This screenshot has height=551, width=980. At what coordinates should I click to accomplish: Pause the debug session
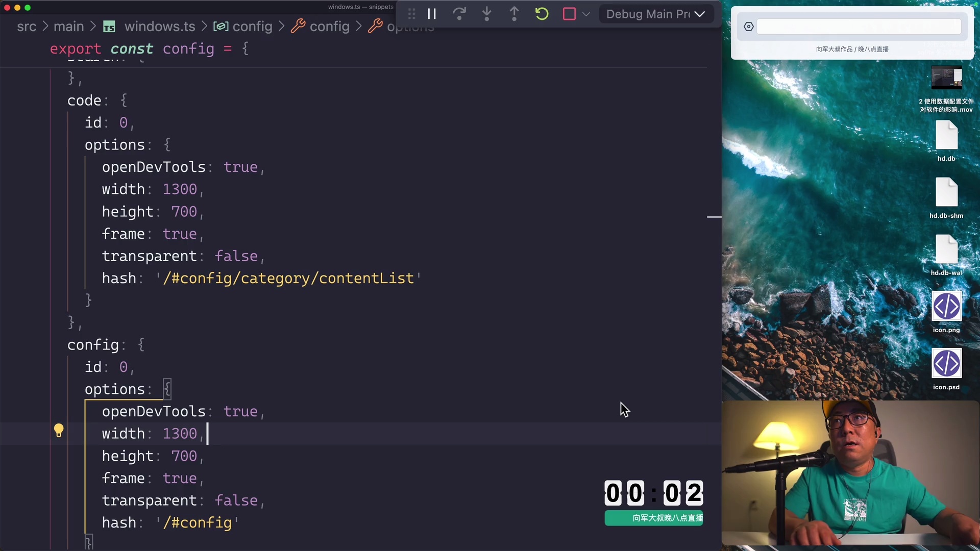click(x=432, y=14)
